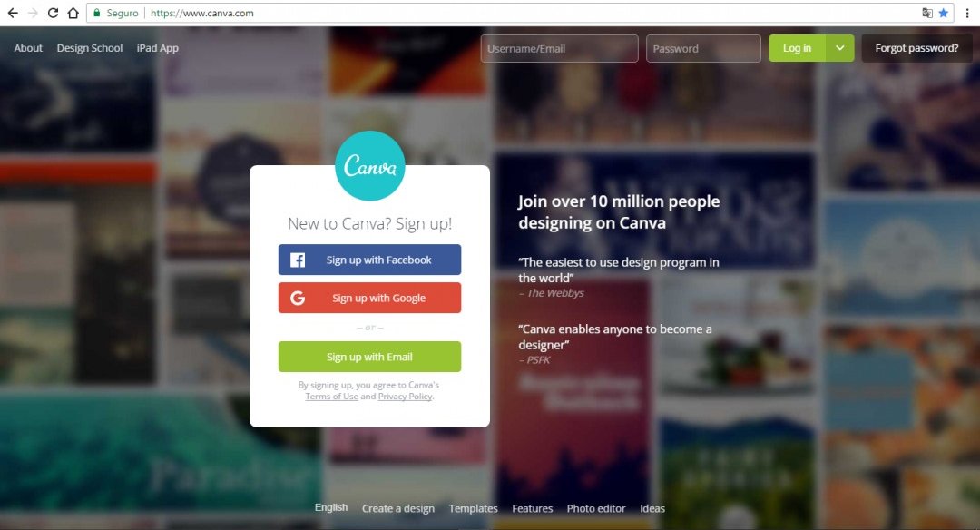Click Sign up with Google button

pos(370,298)
